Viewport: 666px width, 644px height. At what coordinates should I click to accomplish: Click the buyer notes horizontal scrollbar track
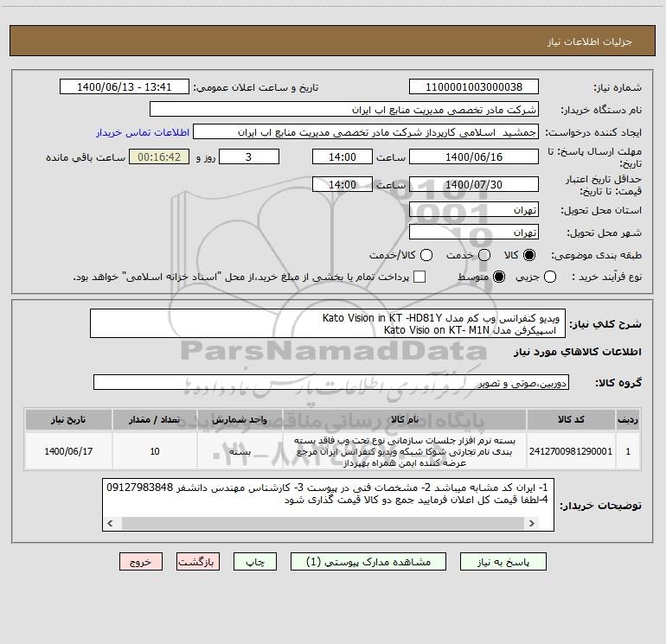[323, 524]
